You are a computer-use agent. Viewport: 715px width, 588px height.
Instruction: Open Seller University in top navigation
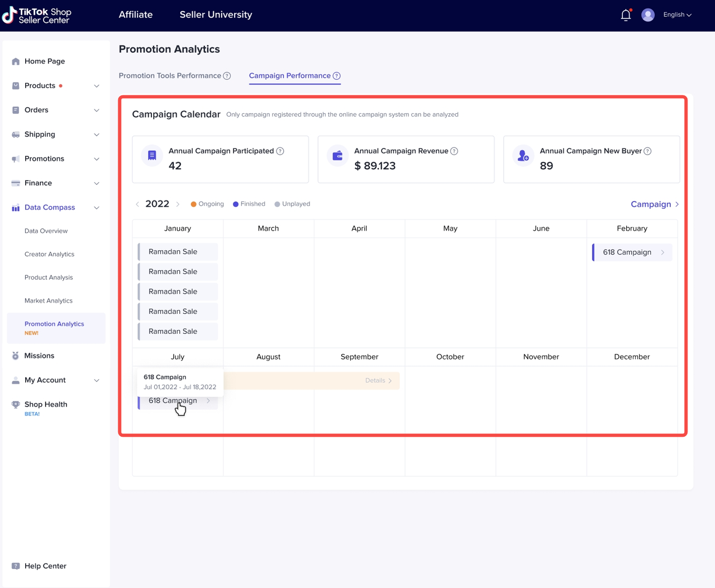(x=216, y=15)
